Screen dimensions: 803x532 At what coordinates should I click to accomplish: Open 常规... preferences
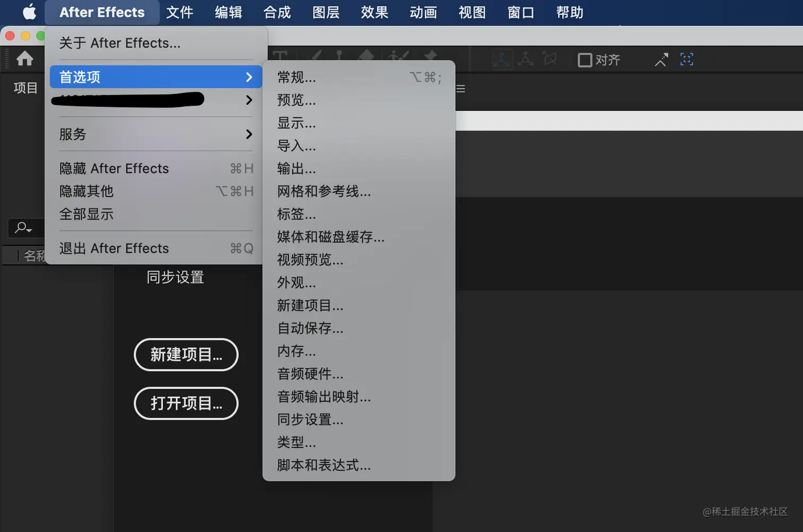pyautogui.click(x=359, y=78)
